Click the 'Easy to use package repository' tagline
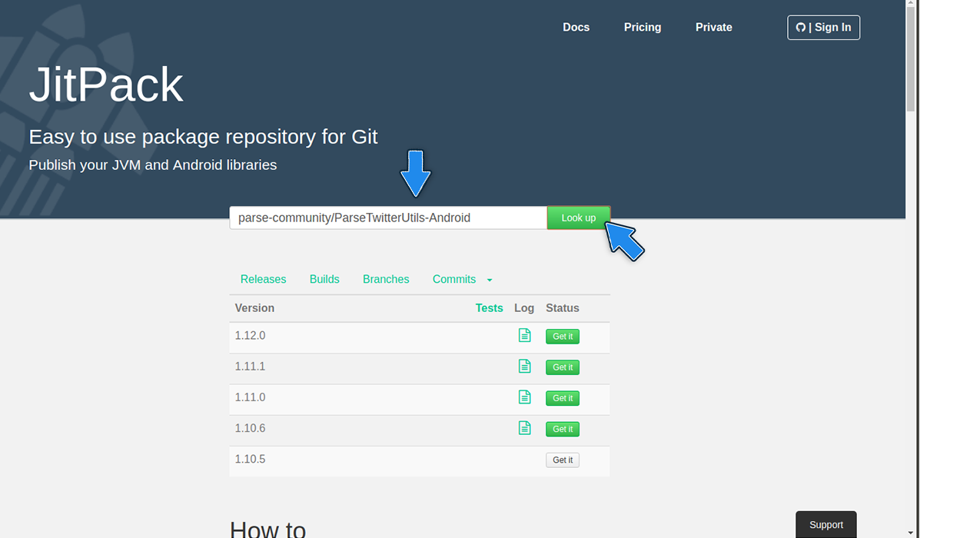This screenshot has height=538, width=980. point(203,137)
